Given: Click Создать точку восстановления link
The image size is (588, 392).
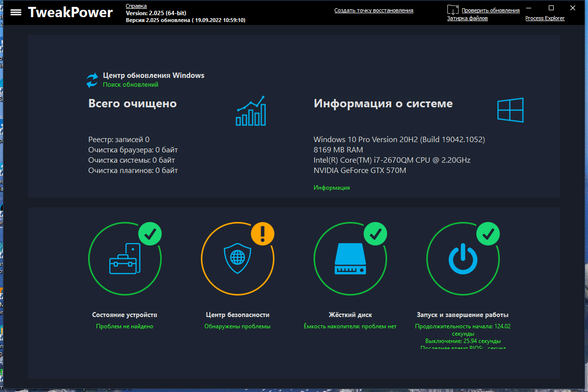Looking at the screenshot, I should click(374, 10).
